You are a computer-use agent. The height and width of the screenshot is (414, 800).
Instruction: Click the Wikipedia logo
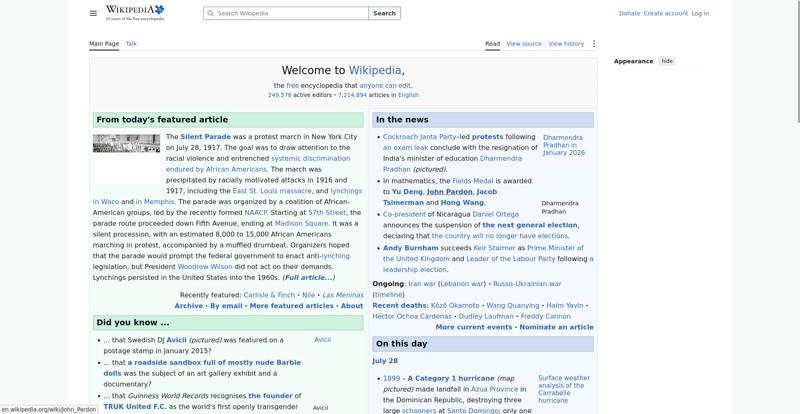[x=135, y=13]
